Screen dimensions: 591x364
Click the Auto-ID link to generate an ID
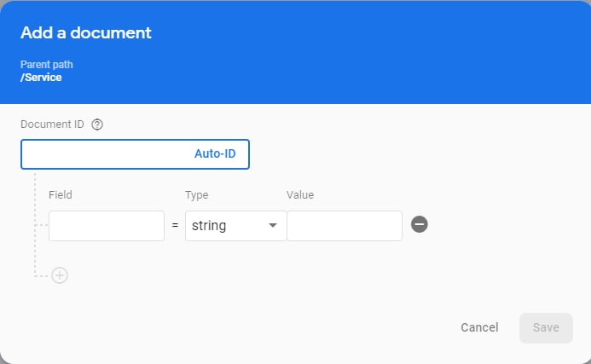coord(215,153)
